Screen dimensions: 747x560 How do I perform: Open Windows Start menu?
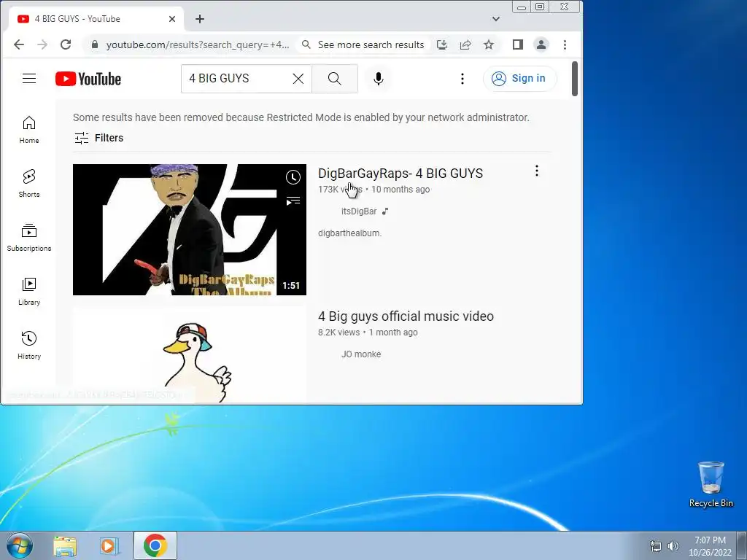[x=20, y=545]
